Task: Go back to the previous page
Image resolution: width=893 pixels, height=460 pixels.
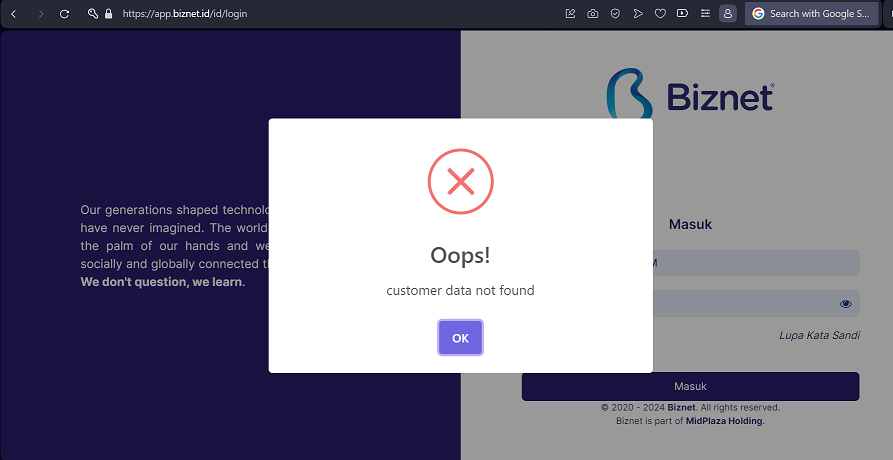Action: click(14, 14)
